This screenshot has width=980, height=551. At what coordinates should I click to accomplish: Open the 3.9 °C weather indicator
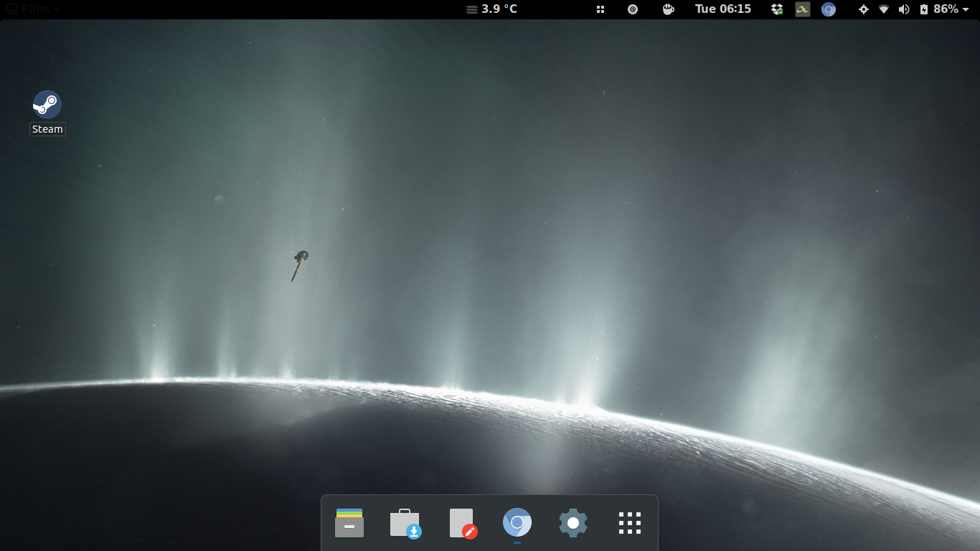(x=491, y=9)
